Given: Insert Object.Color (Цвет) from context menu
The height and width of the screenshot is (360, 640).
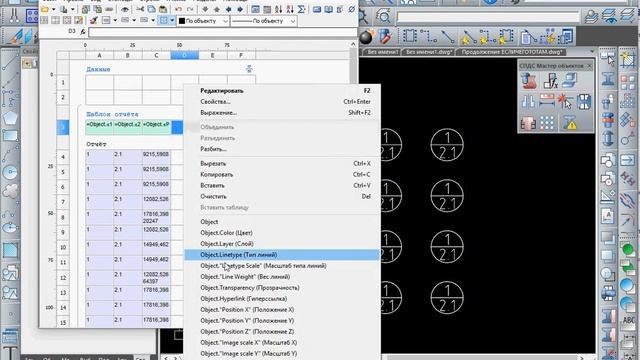Looking at the screenshot, I should (x=282, y=233).
